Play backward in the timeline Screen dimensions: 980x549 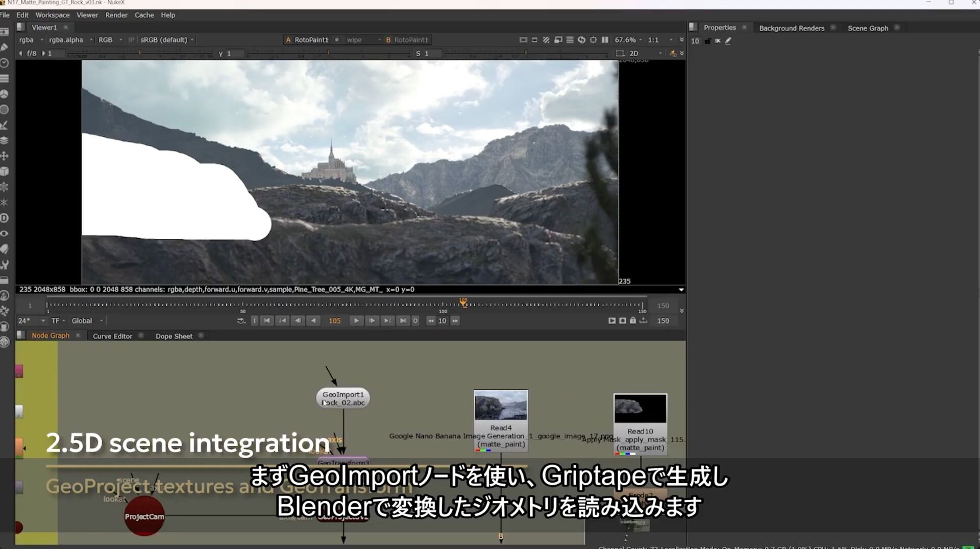[x=313, y=321]
